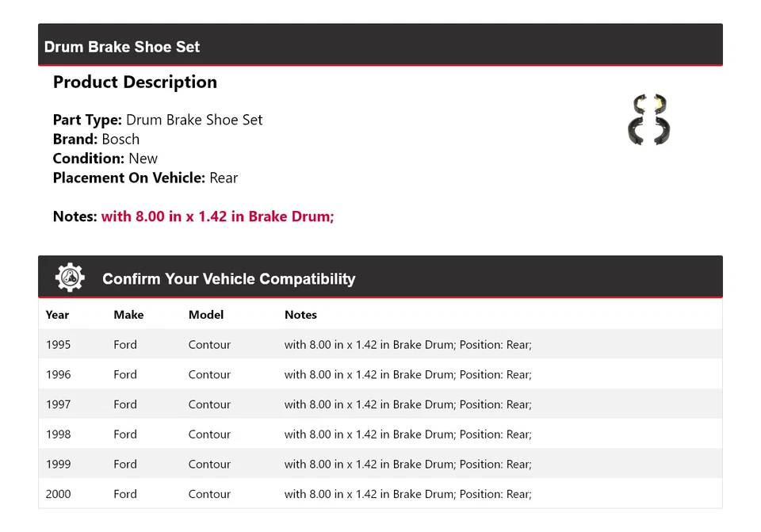Select the 1995 year cell
The width and height of the screenshot is (761, 532).
[58, 345]
